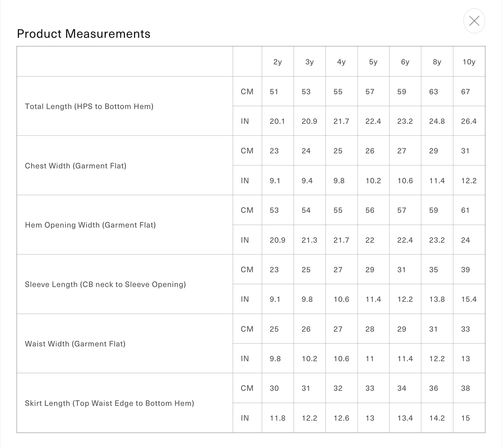Select the Skirt Length row label
This screenshot has width=502, height=448.
point(109,403)
